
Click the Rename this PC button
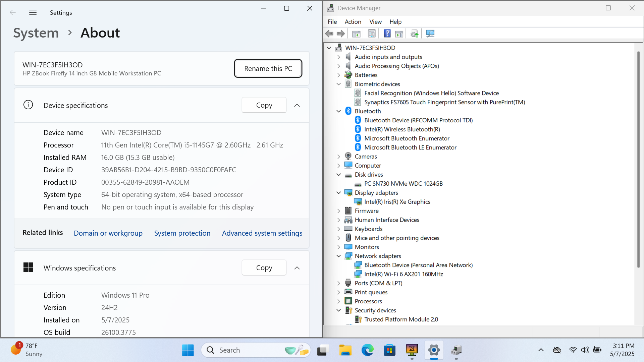tap(268, 68)
